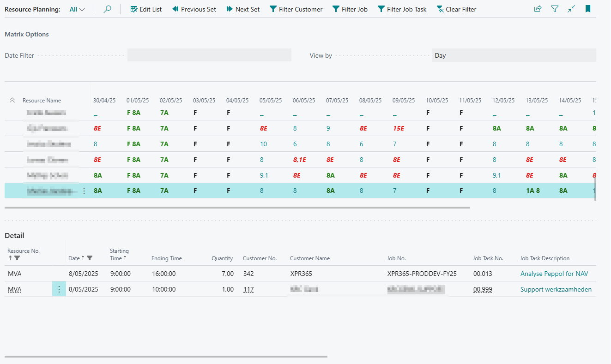The height and width of the screenshot is (364, 611).
Task: Click the Clear Filter toolbar button
Action: (x=456, y=9)
